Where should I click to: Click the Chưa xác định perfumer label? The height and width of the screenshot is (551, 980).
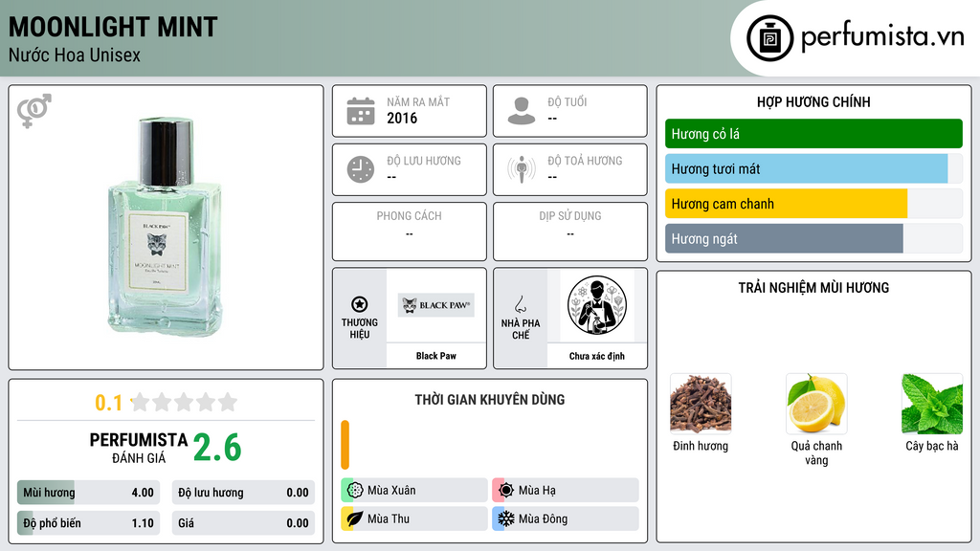pos(597,356)
